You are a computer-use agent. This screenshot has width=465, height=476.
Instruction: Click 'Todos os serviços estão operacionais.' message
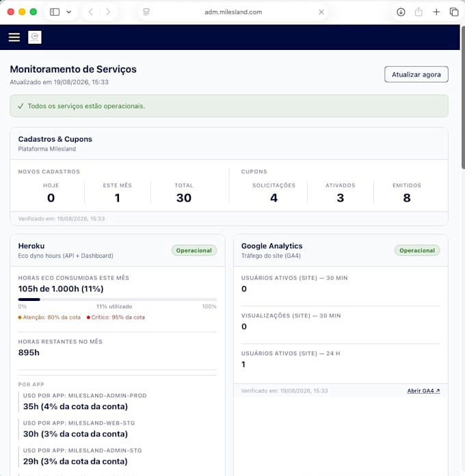coord(86,106)
